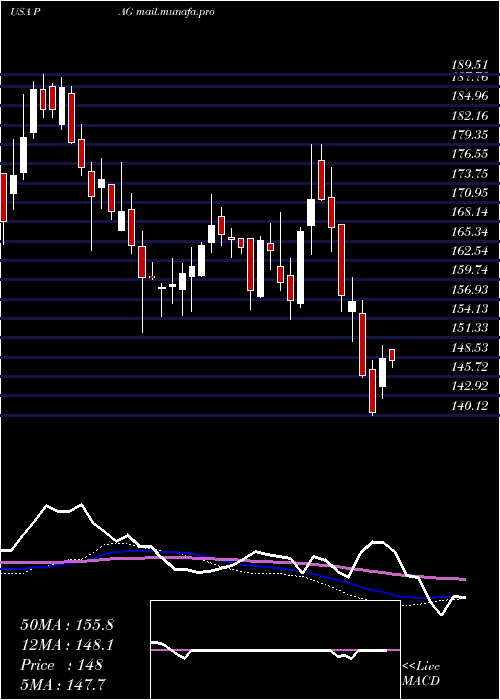
Task: Click the 151.33 price axis label
Action: (x=470, y=328)
